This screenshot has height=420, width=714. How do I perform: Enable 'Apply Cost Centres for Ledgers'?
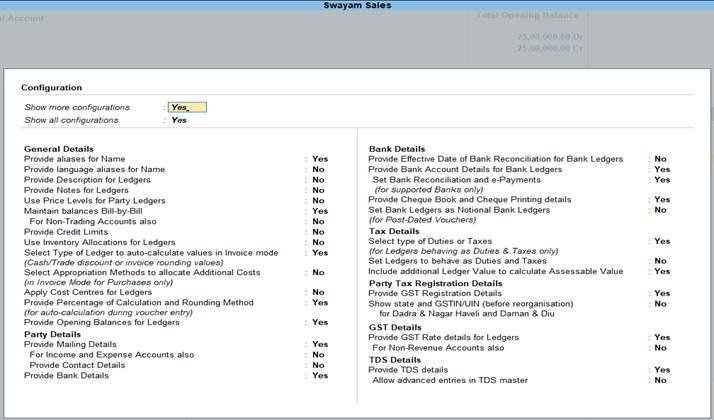coord(318,292)
